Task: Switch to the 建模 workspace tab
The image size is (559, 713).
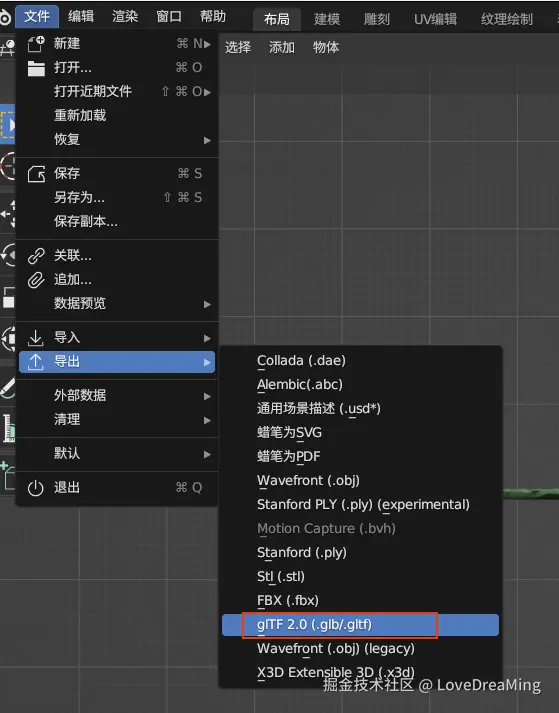Action: click(x=327, y=19)
